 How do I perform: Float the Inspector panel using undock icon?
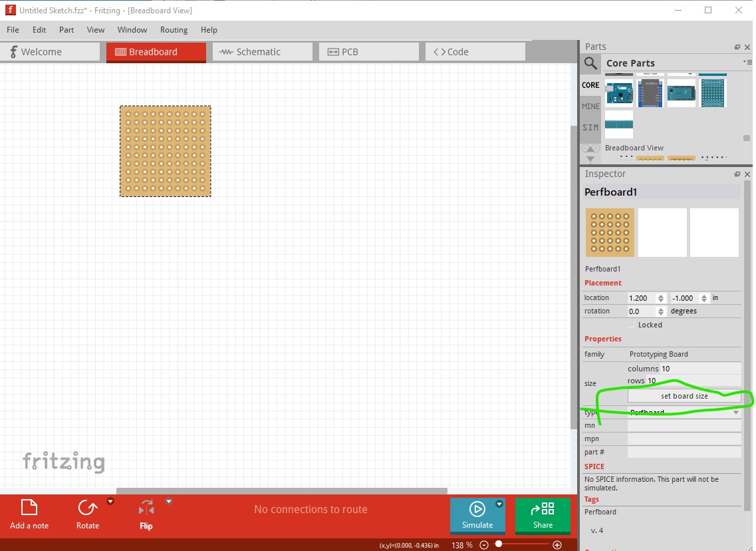coord(737,174)
